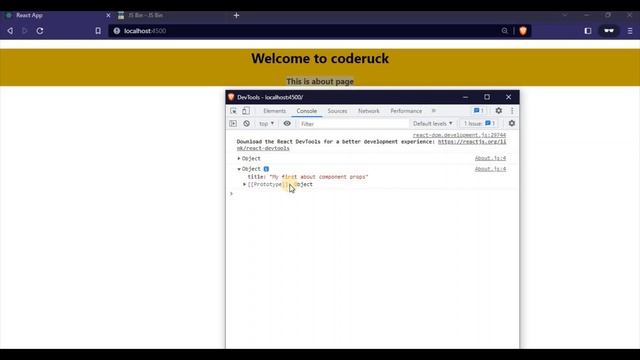Open About.js:4 link of expanded Object
This screenshot has height=360, width=640.
tap(490, 169)
